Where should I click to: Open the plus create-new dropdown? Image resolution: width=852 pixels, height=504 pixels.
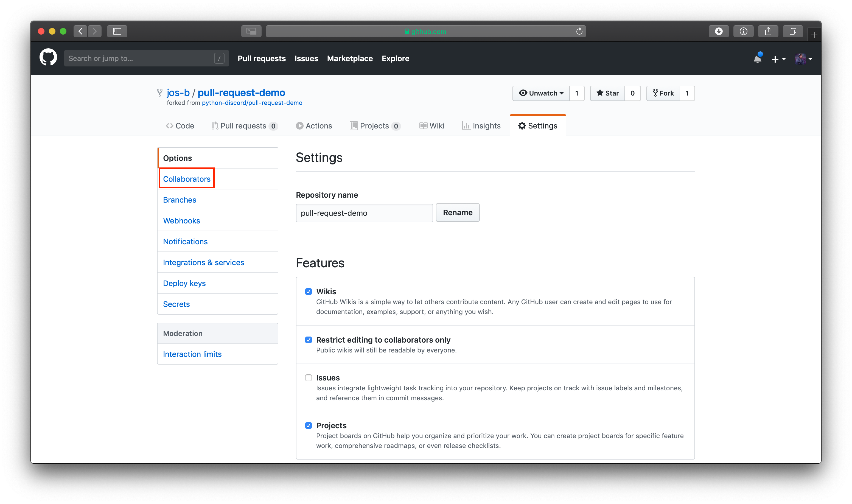tap(778, 59)
